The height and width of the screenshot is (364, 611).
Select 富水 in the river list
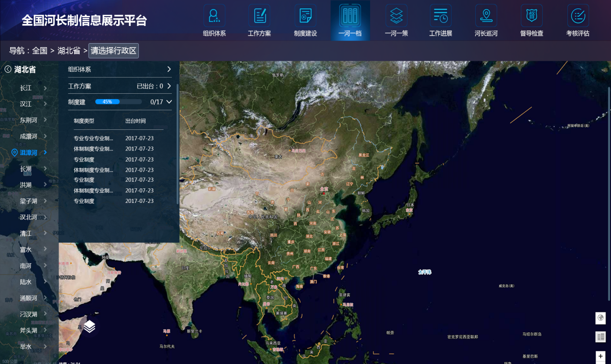click(26, 250)
